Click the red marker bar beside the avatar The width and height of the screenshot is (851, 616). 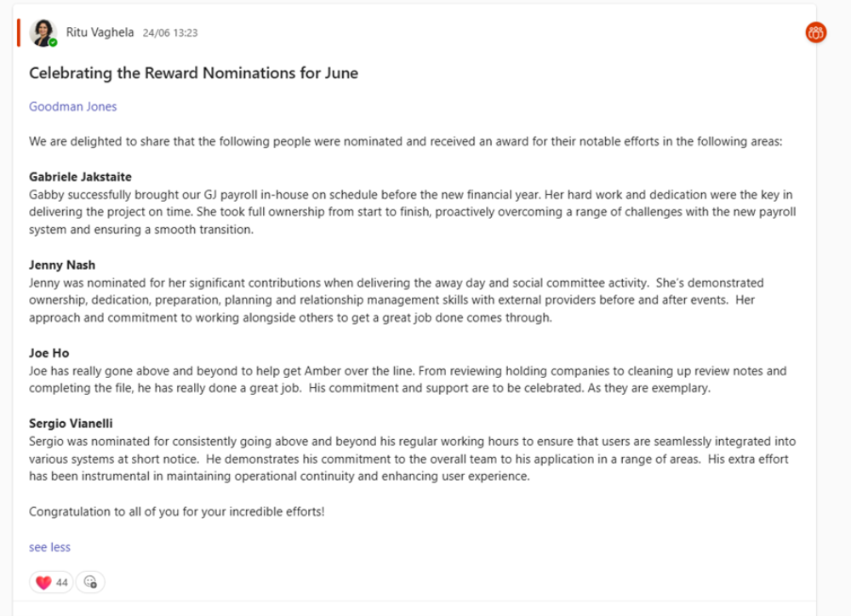tap(19, 32)
